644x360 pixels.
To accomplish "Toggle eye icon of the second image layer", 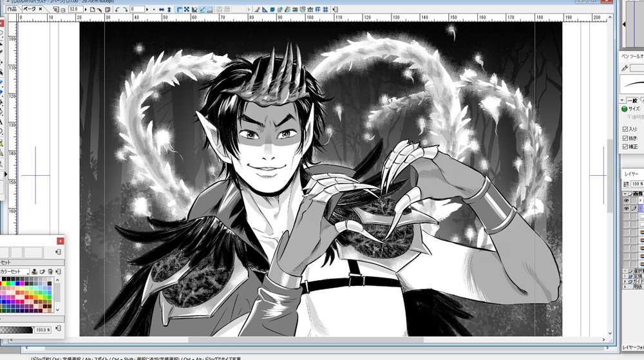I will point(627,208).
